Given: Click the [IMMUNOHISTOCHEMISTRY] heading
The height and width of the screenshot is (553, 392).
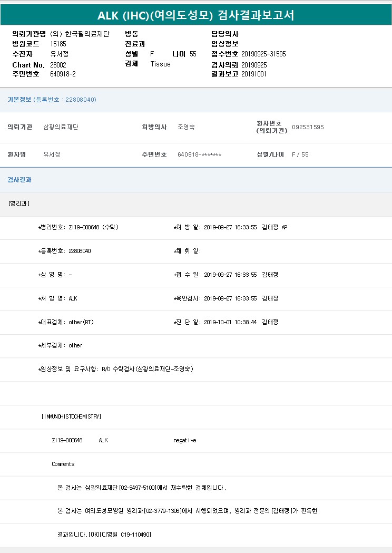Looking at the screenshot, I should click(71, 416).
